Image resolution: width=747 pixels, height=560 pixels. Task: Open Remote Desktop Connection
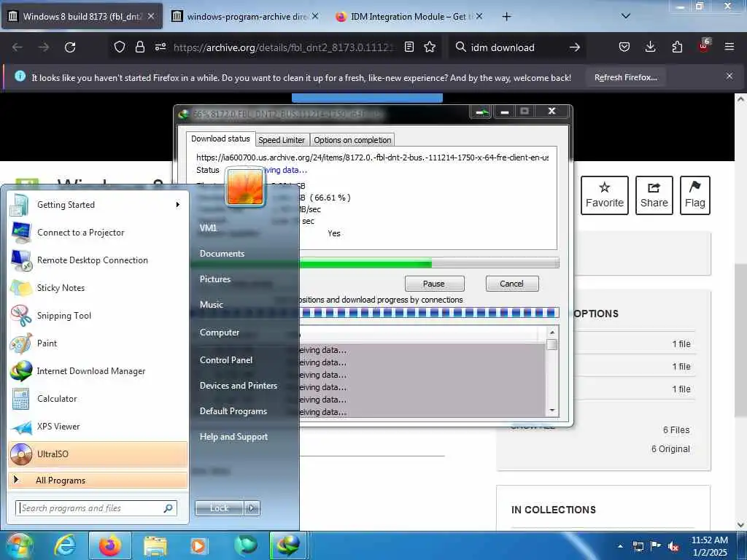[97, 260]
